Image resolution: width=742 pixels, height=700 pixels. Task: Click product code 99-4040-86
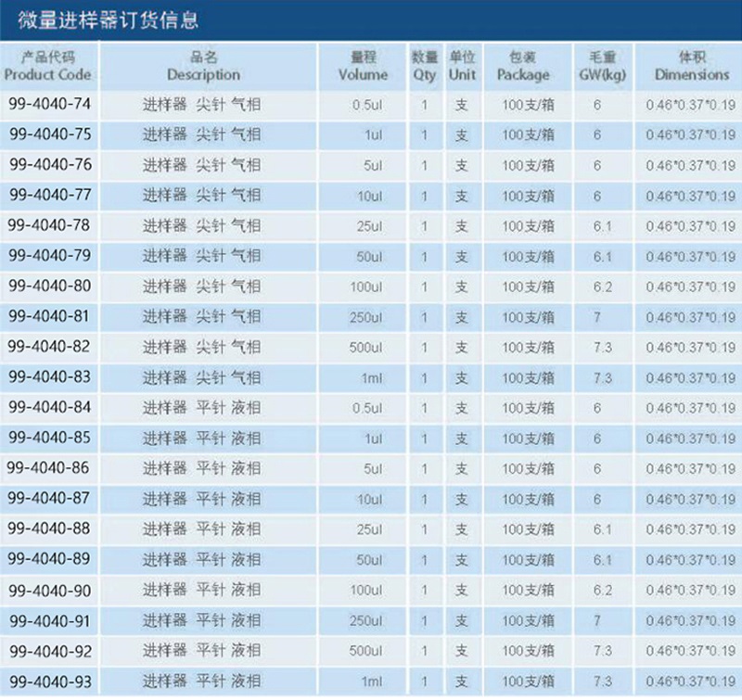(49, 468)
